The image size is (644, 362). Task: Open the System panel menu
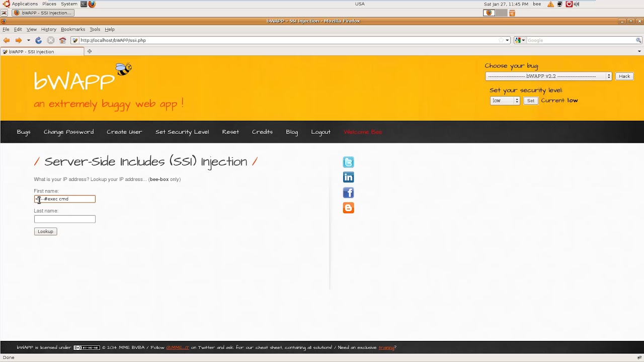pos(69,4)
